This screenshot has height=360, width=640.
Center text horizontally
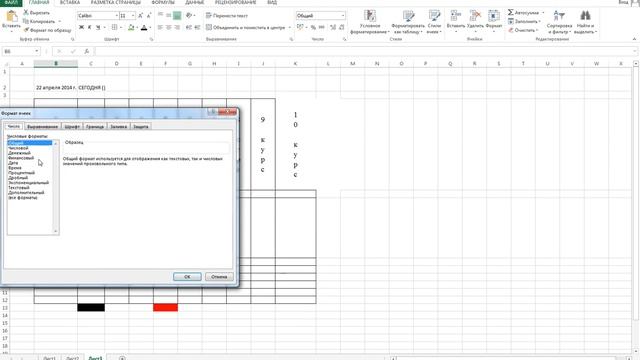[168, 27]
